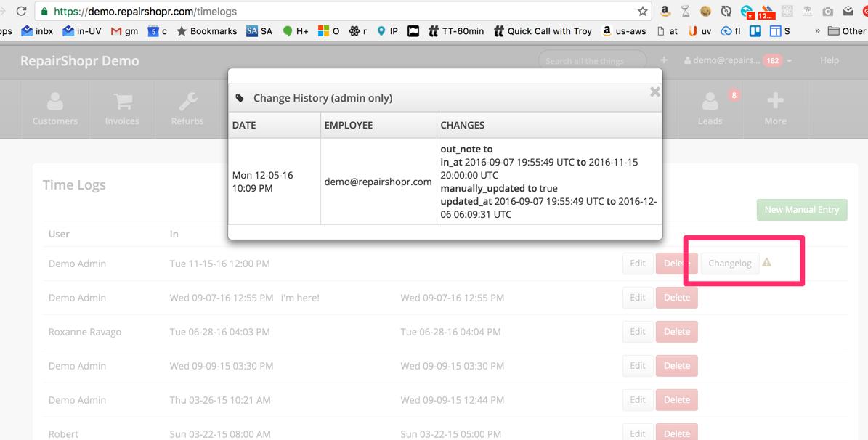
Task: Bookmark this page with the star icon
Action: pyautogui.click(x=642, y=12)
